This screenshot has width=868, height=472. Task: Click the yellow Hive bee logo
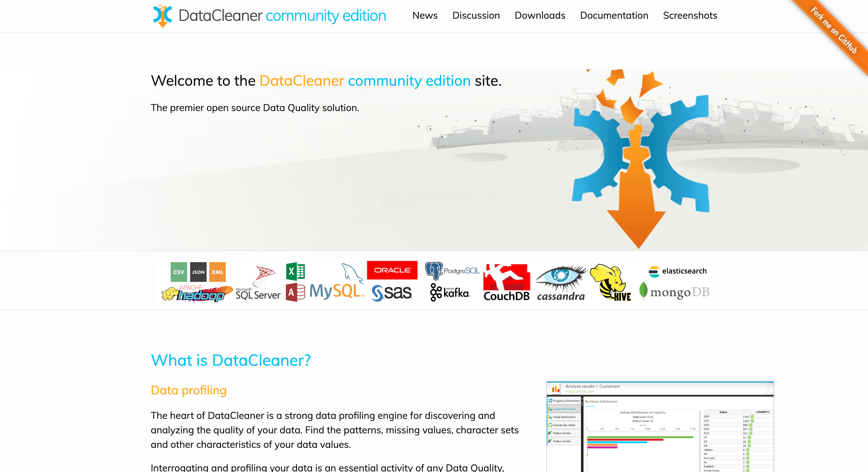coord(610,282)
